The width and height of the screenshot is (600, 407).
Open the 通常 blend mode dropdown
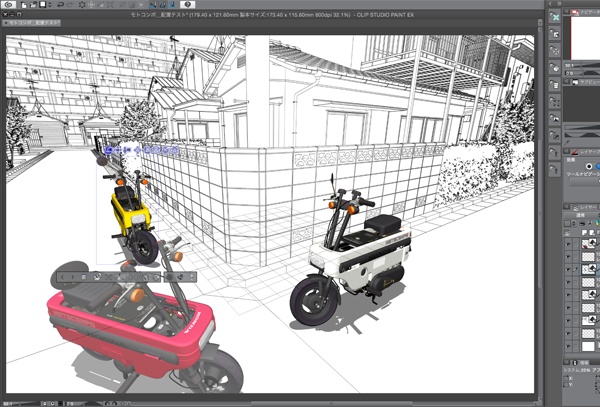(582, 215)
